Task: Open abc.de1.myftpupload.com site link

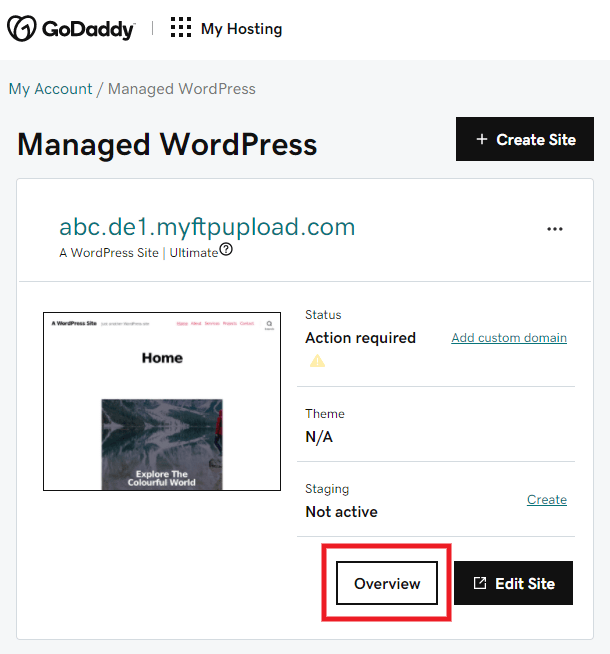Action: (x=207, y=227)
